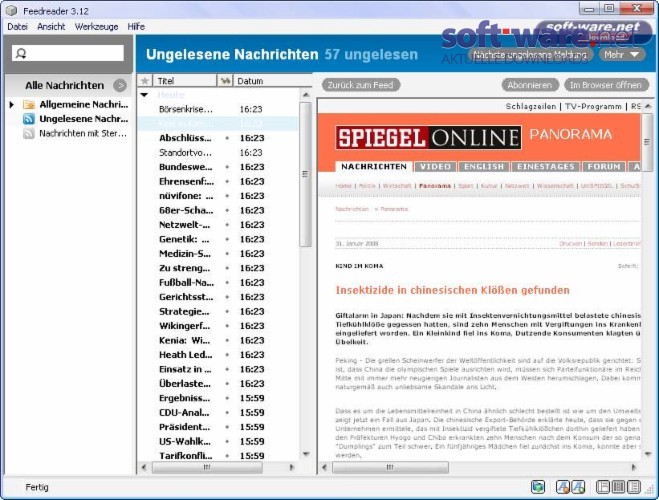Open the VIDEO tab on Spiegel Online

pyautogui.click(x=435, y=167)
